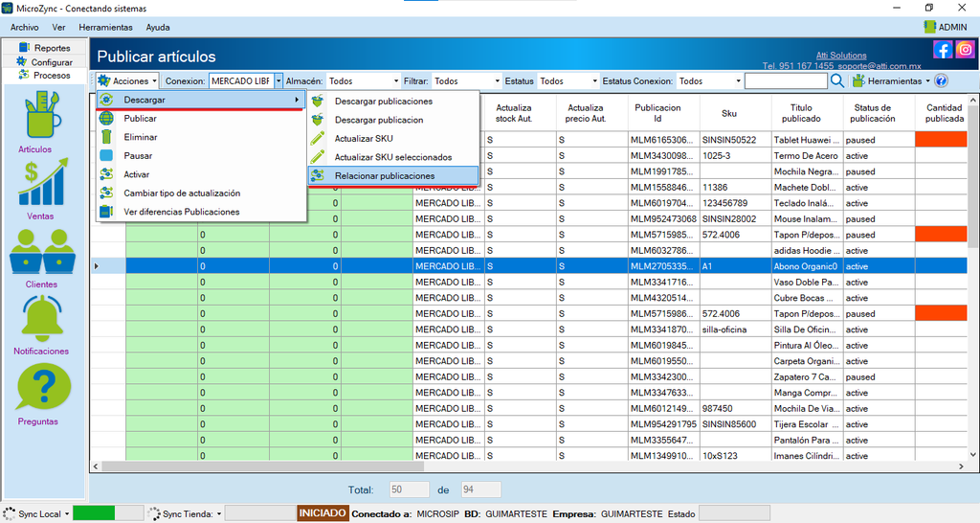The image size is (980, 523).
Task: Click the horizontal scrollbar thumb
Action: (x=262, y=466)
